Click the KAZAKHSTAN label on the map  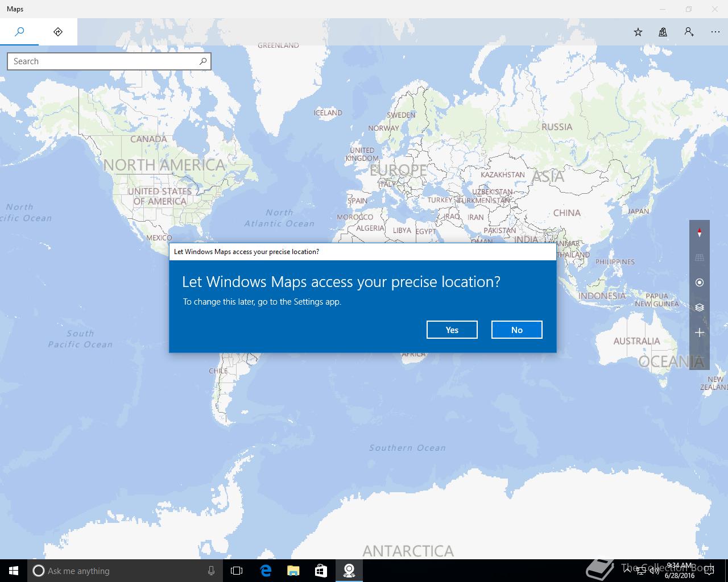pos(503,174)
